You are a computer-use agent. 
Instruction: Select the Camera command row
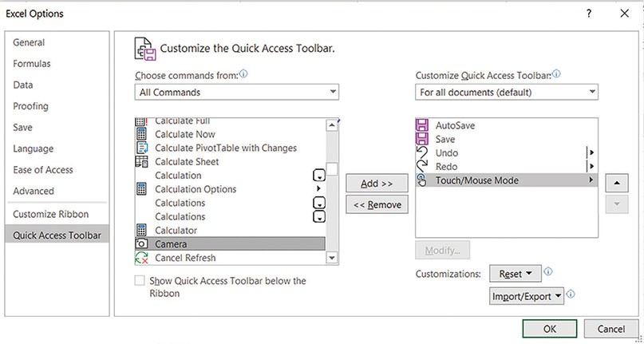(230, 243)
